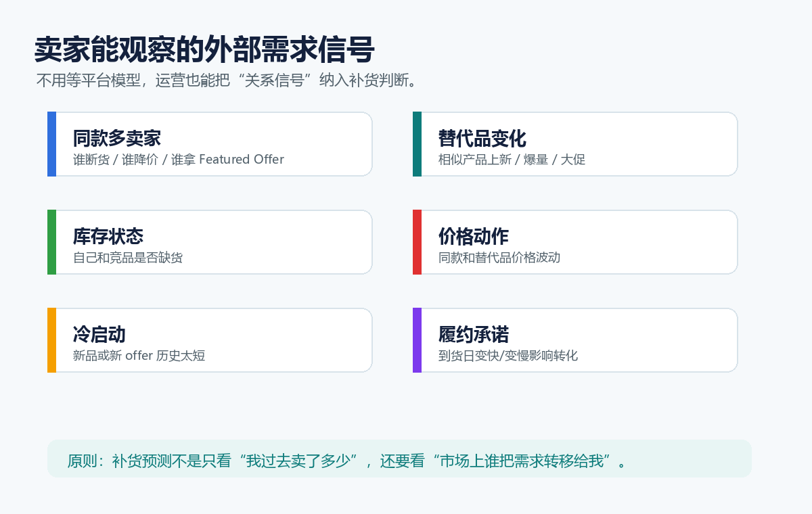Click the principle banner starting with 原则

tap(399, 459)
